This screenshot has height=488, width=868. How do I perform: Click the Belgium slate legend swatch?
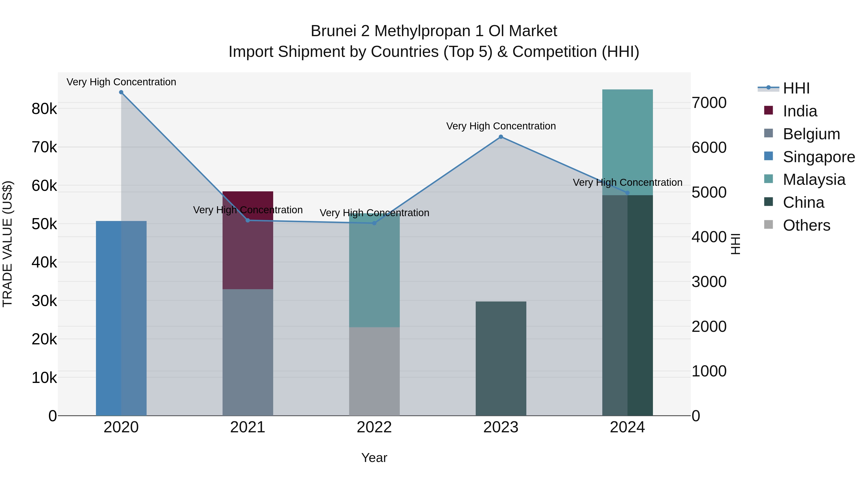[769, 133]
